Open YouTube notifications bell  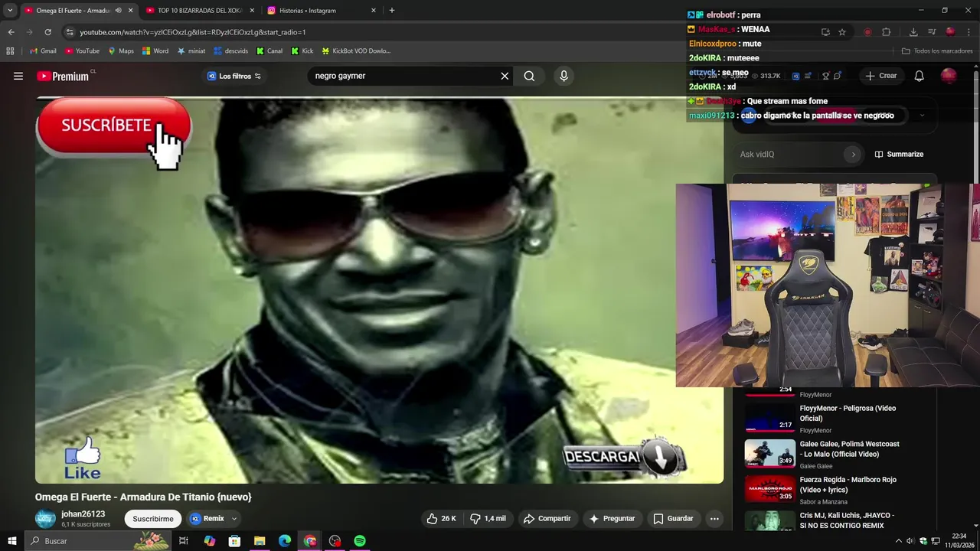[920, 76]
